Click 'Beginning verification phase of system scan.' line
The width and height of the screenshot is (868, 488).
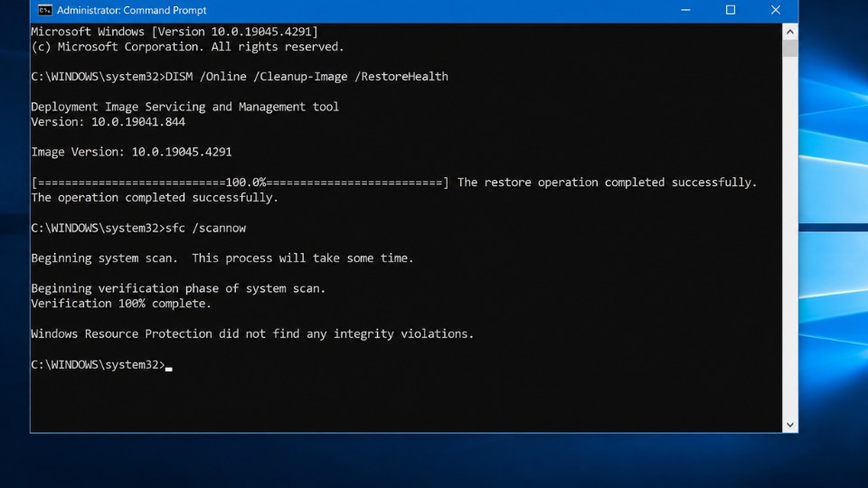coord(178,288)
